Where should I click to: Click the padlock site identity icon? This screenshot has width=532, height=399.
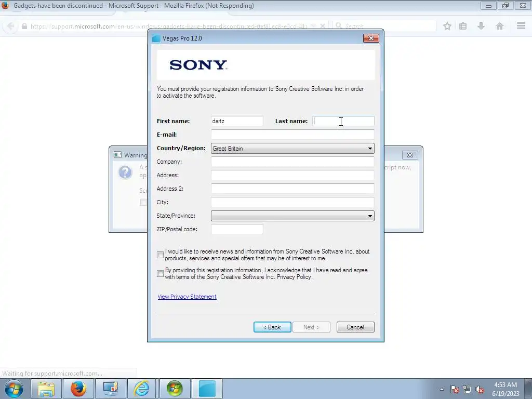(x=24, y=26)
